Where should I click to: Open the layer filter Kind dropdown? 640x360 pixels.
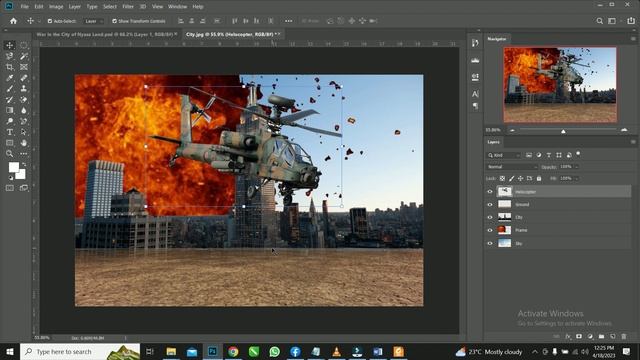tap(503, 155)
